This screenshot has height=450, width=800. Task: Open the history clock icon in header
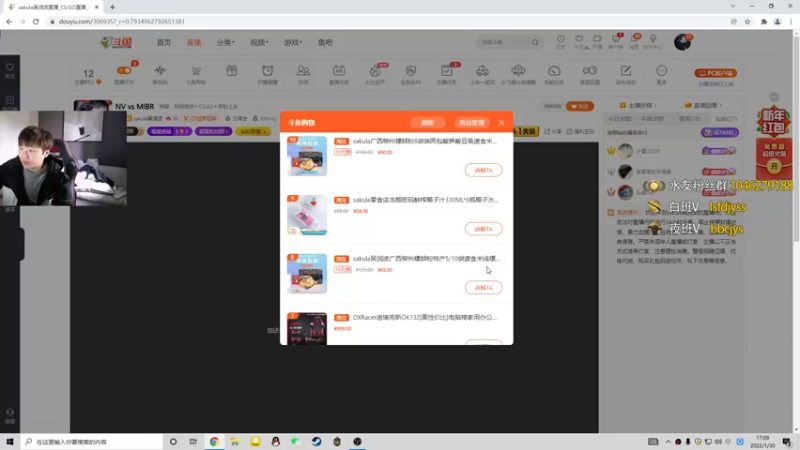561,39
